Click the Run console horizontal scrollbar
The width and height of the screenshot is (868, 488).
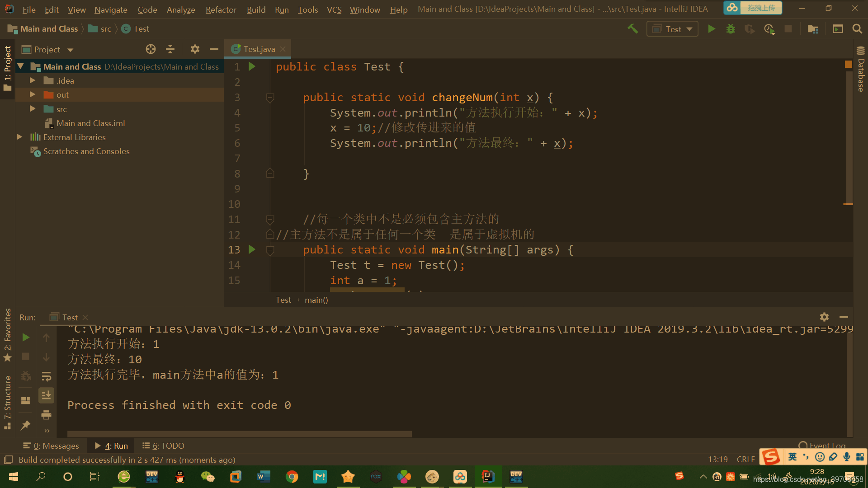pos(240,434)
